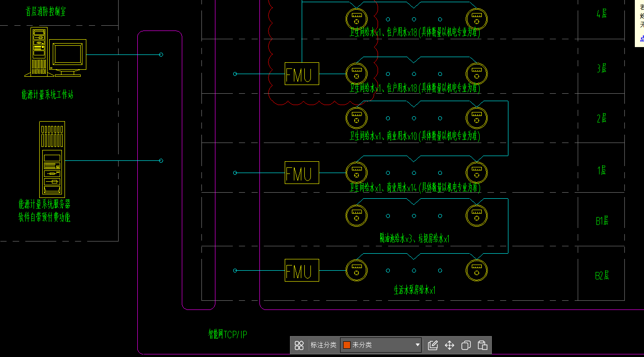Click the 3层 floor label
The image size is (644, 357).
coord(602,68)
